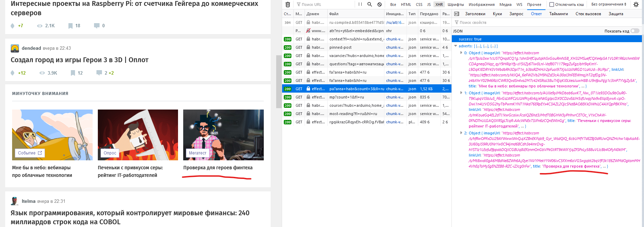This screenshot has height=227, width=644.
Task: Sort requests by 'Домен' column header
Action: coord(316,14)
